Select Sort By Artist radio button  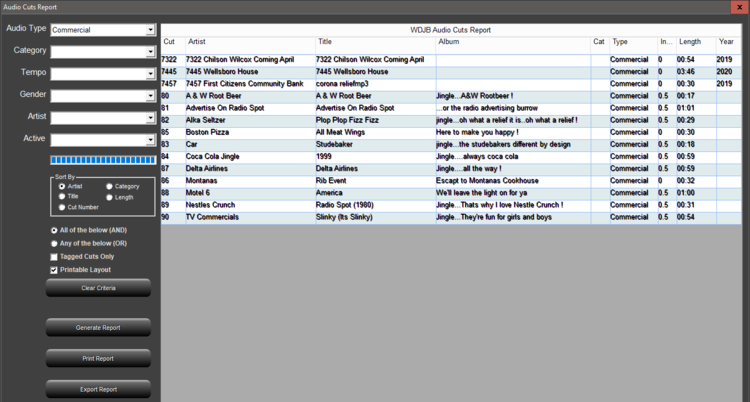(x=62, y=186)
